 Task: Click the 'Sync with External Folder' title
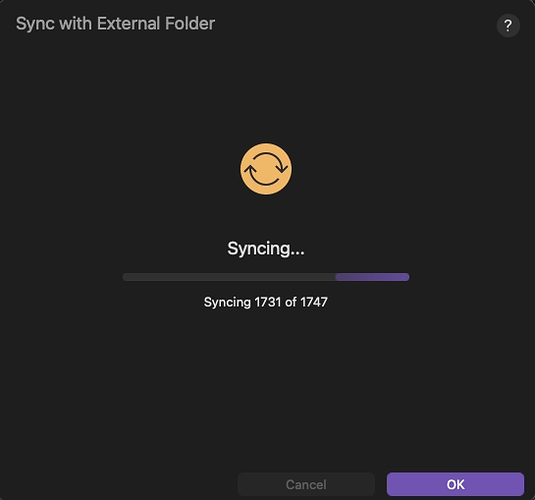click(x=115, y=24)
